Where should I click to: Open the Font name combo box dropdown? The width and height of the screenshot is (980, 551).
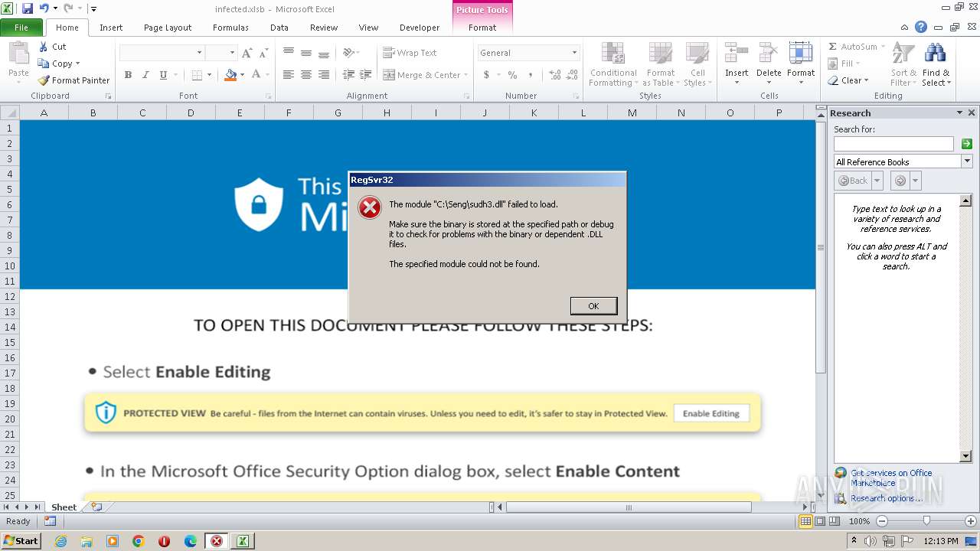pyautogui.click(x=200, y=53)
